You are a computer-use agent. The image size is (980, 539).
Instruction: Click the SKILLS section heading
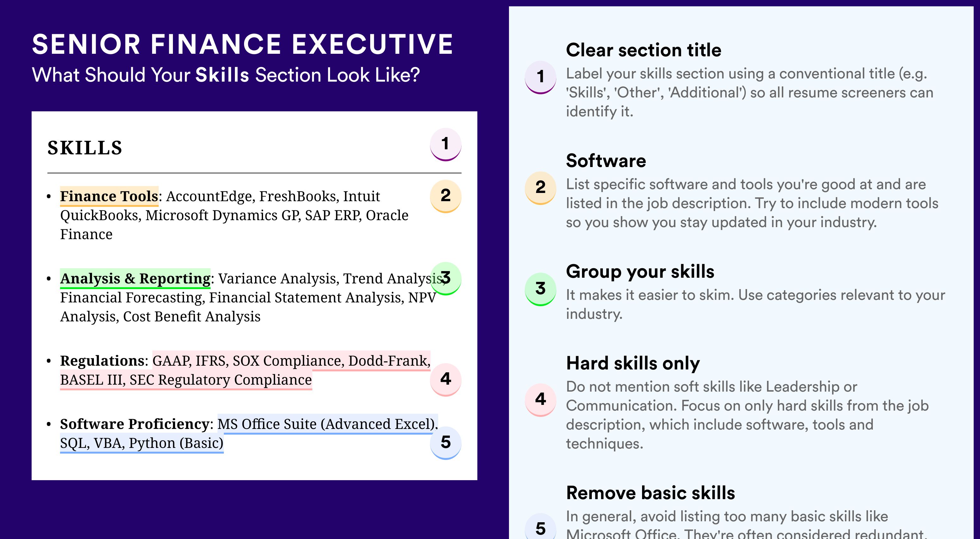click(85, 148)
